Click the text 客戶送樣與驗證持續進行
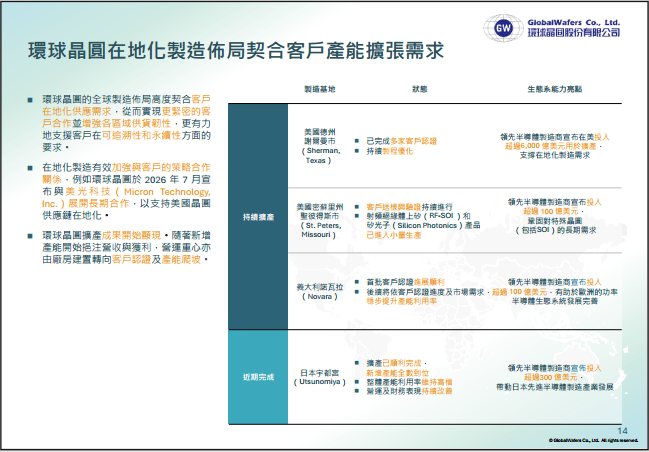 (409, 207)
